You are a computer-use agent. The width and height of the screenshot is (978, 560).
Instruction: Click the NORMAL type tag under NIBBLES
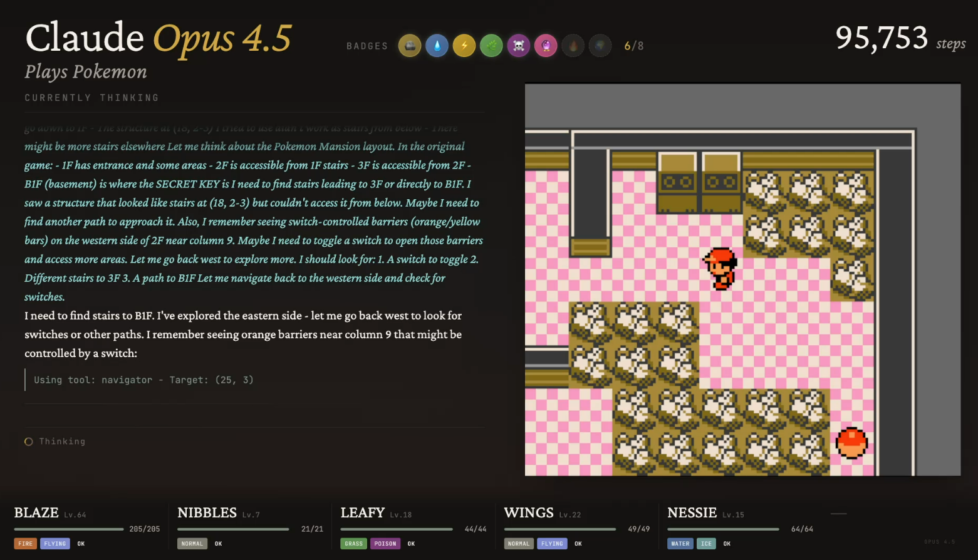192,544
